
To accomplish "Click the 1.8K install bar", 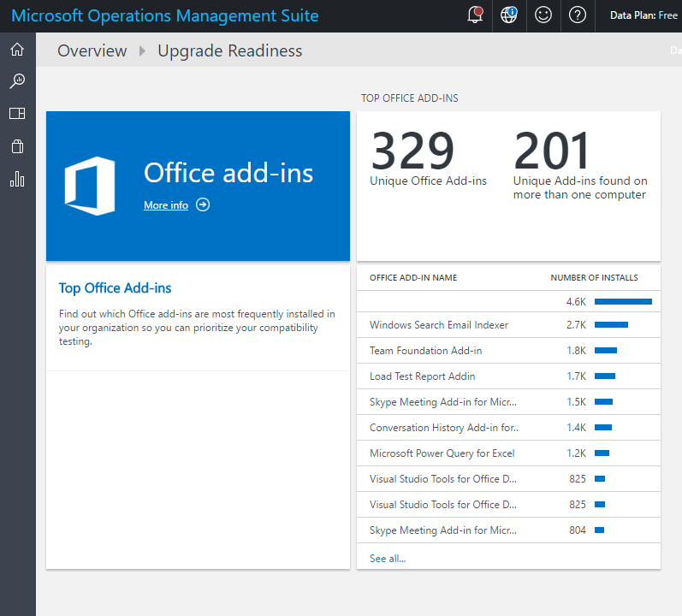I will [x=606, y=351].
